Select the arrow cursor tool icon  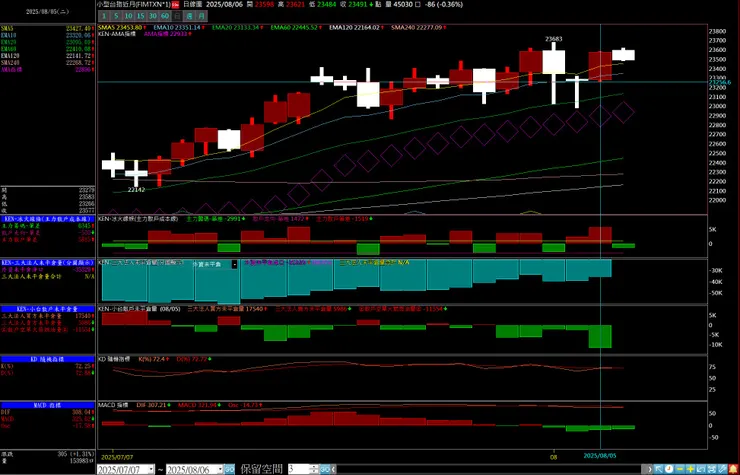pos(658,469)
